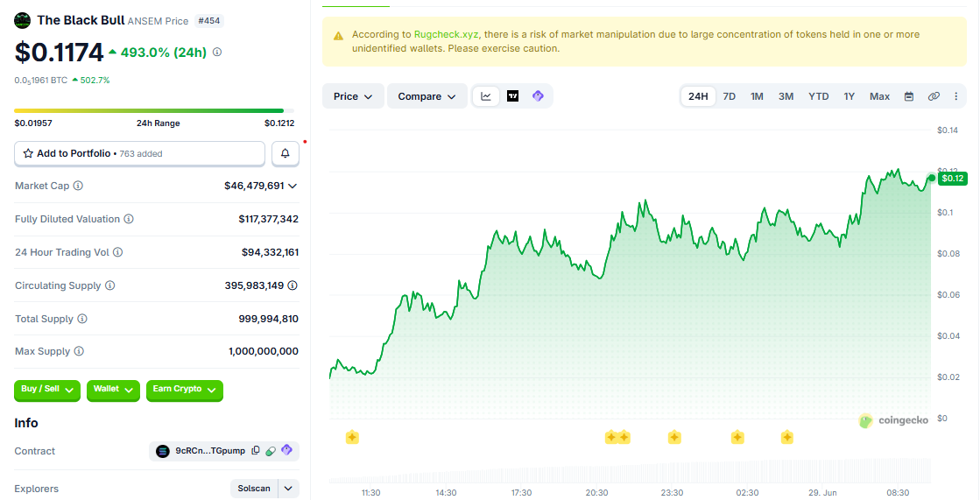This screenshot has height=500, width=980.
Task: Click Max Supply info icon
Action: pyautogui.click(x=79, y=351)
